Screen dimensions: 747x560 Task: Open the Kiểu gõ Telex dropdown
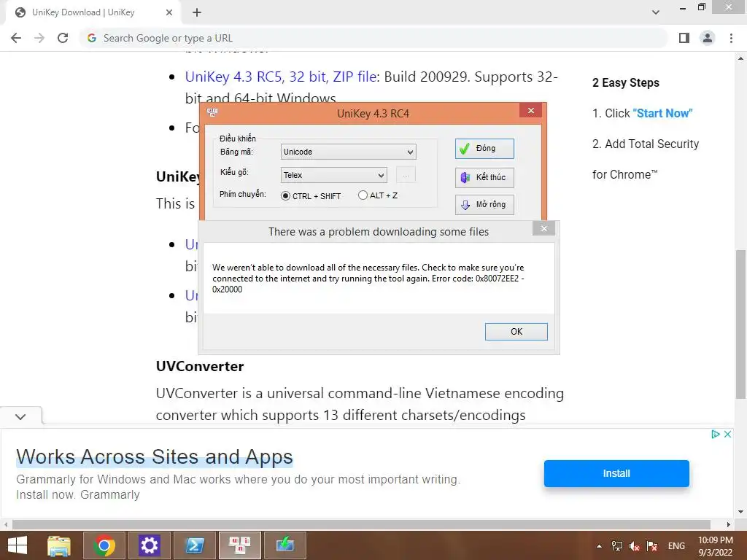[x=333, y=175]
